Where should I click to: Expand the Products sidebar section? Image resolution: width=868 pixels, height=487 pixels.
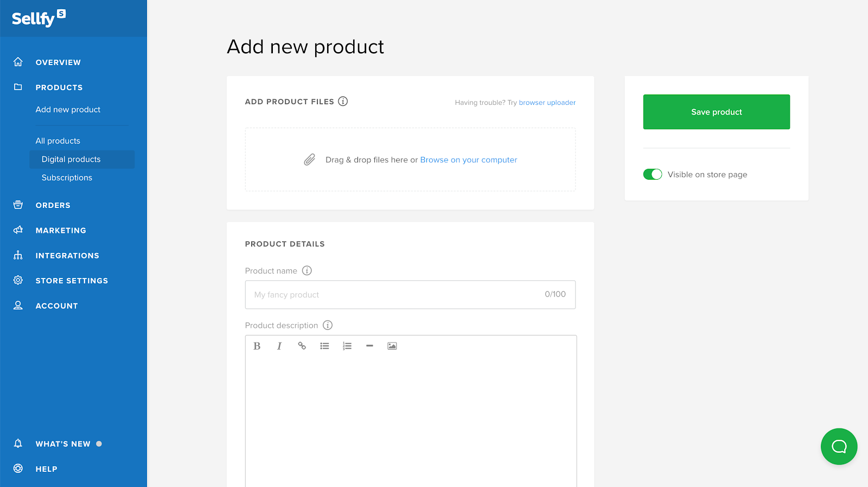(x=59, y=87)
